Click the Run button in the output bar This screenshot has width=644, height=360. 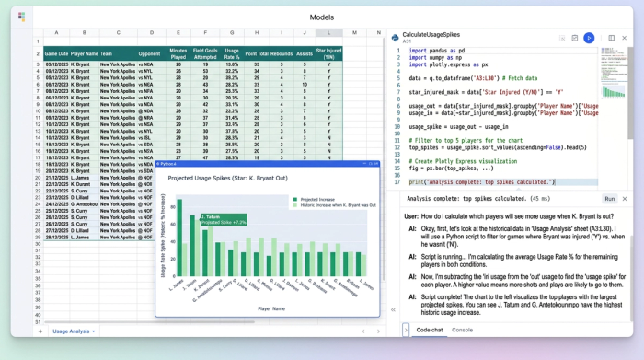pos(609,199)
